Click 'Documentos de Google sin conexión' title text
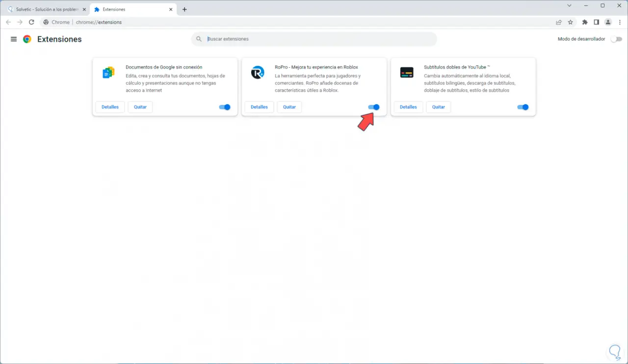Screen dimensions: 628x364 [164, 67]
